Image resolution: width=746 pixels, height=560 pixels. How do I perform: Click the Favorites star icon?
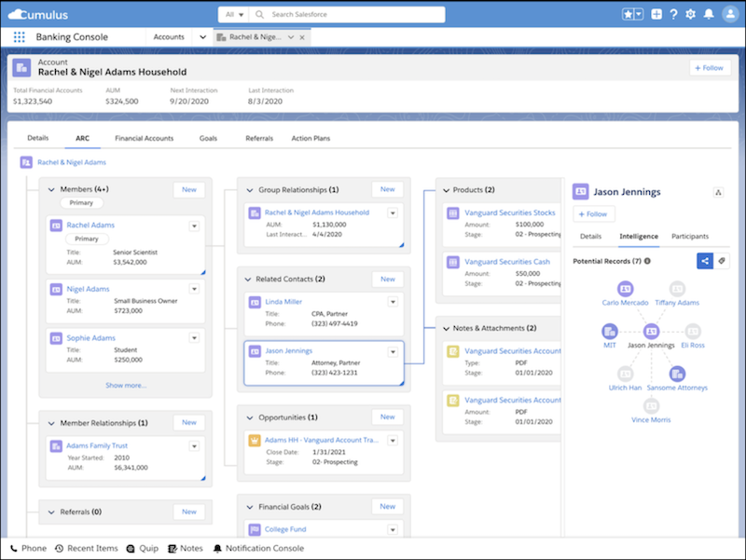coord(628,14)
